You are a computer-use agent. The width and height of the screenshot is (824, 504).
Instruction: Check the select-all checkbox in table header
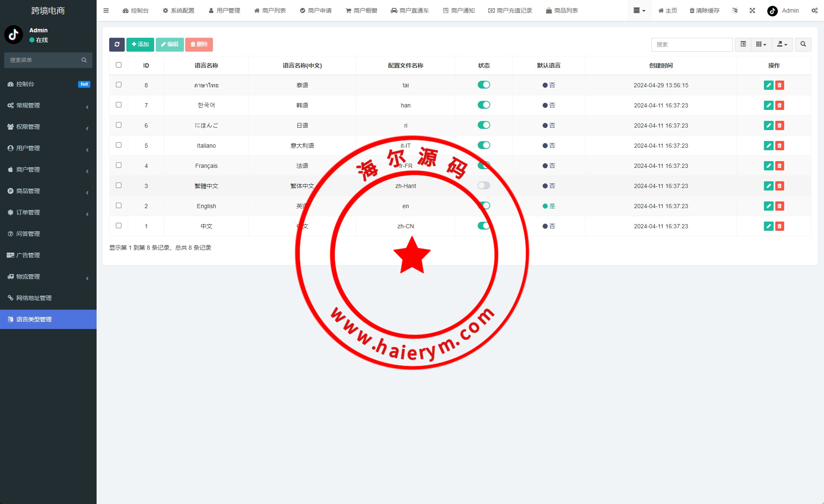click(118, 65)
